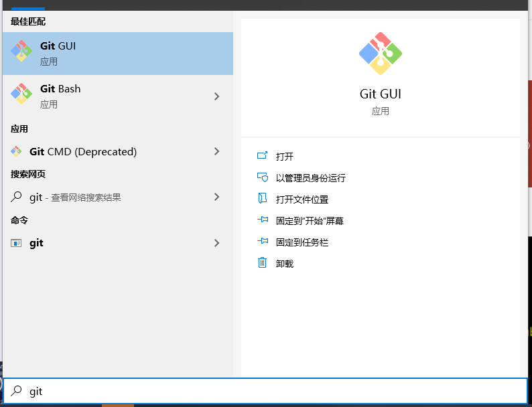The width and height of the screenshot is (532, 407).
Task: Choose 打开 to launch Git GUI
Action: coord(284,156)
